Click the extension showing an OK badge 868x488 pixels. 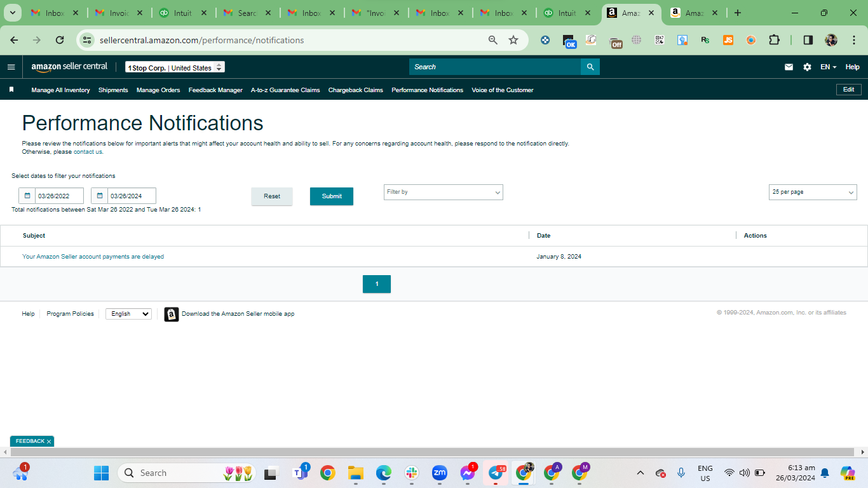569,41
